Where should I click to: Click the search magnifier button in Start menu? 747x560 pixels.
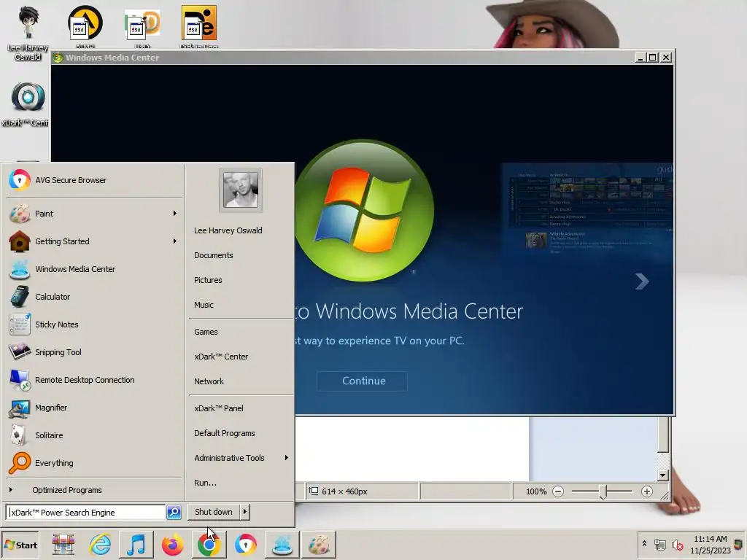174,513
